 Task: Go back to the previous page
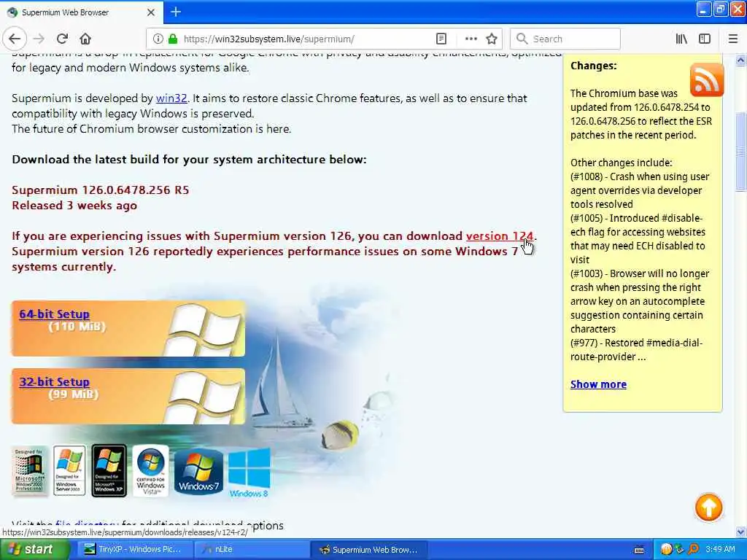(x=15, y=39)
